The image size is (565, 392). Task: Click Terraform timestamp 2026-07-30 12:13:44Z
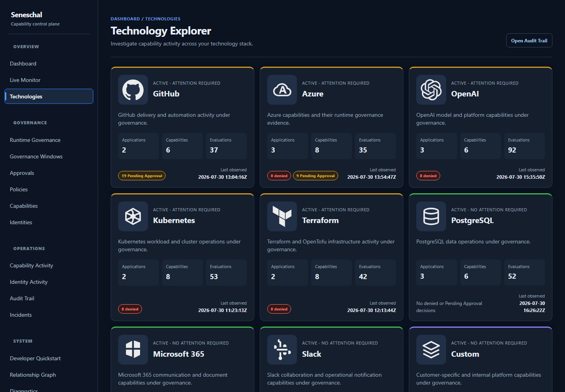click(372, 310)
